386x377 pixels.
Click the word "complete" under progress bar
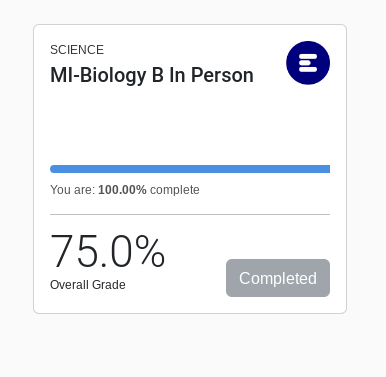coord(175,190)
